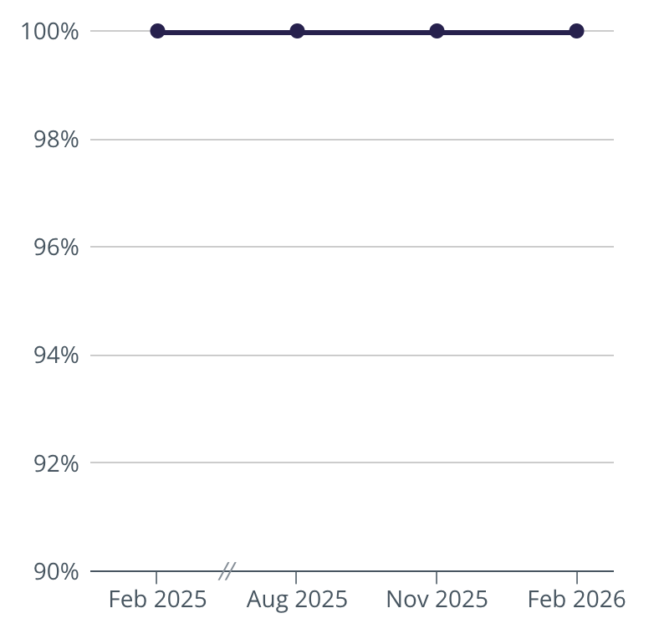Click line segment between Aug and Nov 2025

point(366,31)
